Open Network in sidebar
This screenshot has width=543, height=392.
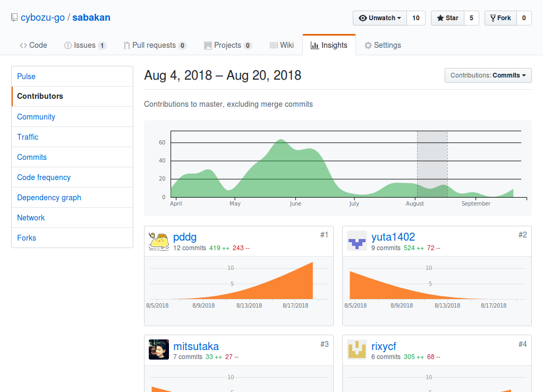click(72, 218)
